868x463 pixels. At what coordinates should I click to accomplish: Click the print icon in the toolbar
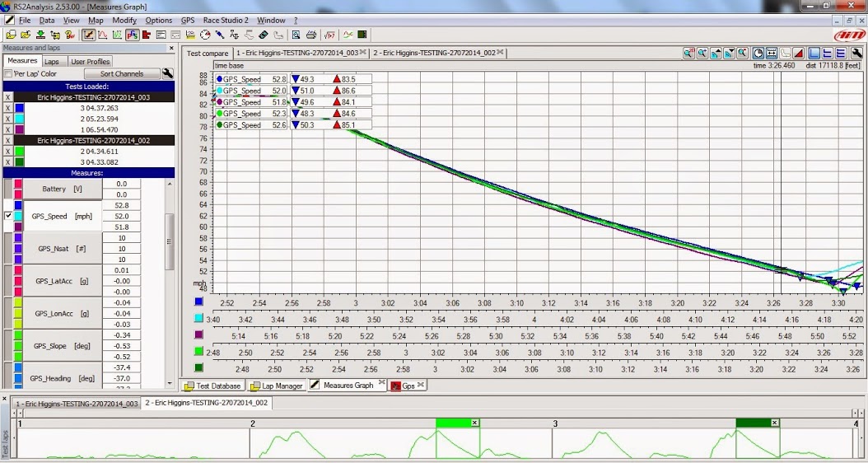click(x=310, y=35)
